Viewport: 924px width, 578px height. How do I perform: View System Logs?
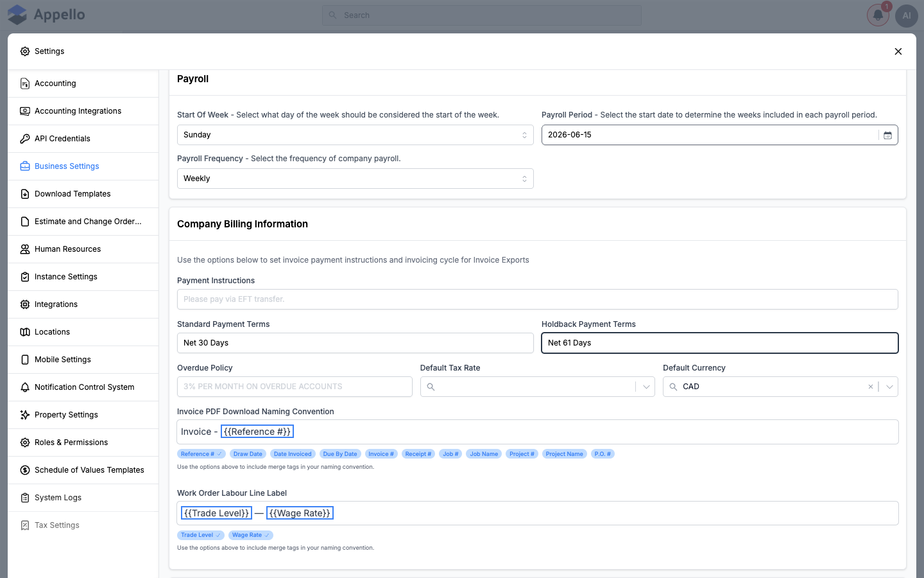pyautogui.click(x=83, y=498)
